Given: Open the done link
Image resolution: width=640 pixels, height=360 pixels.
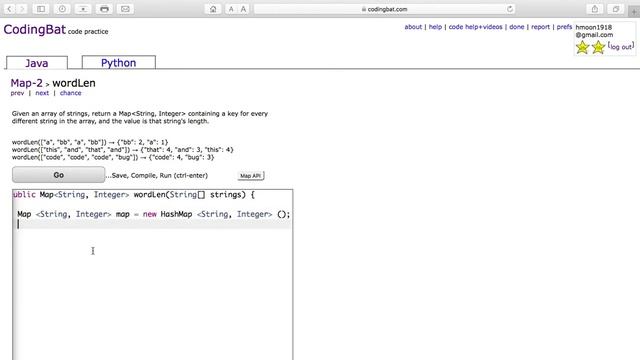Looking at the screenshot, I should (x=517, y=27).
